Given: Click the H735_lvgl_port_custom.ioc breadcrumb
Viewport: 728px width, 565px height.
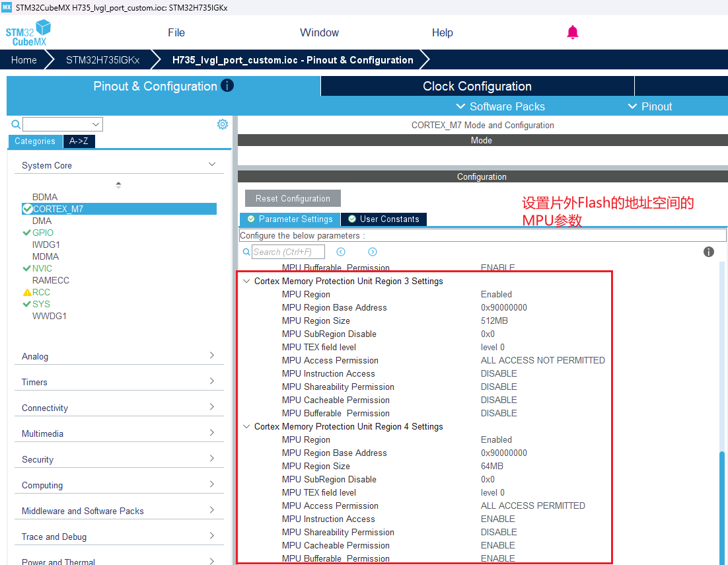Looking at the screenshot, I should click(x=293, y=60).
